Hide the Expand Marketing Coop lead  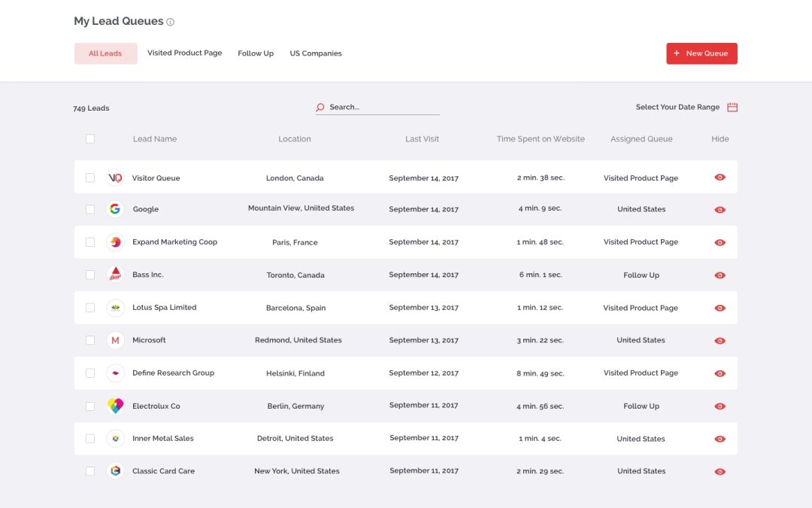pyautogui.click(x=720, y=242)
